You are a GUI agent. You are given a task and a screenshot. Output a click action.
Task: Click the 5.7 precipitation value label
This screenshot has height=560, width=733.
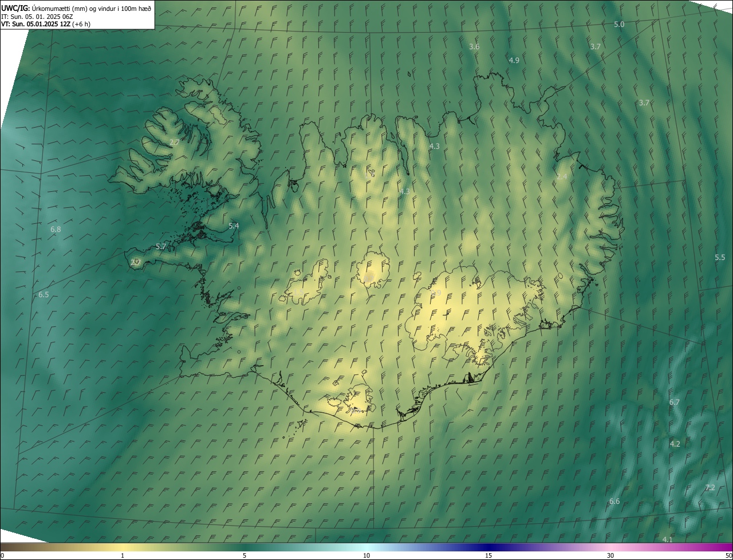pos(161,247)
